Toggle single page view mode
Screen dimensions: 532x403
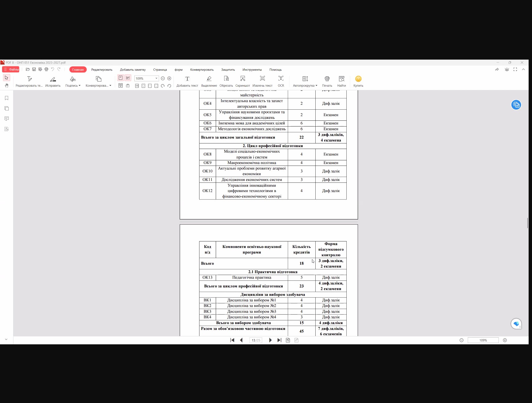[x=120, y=78]
